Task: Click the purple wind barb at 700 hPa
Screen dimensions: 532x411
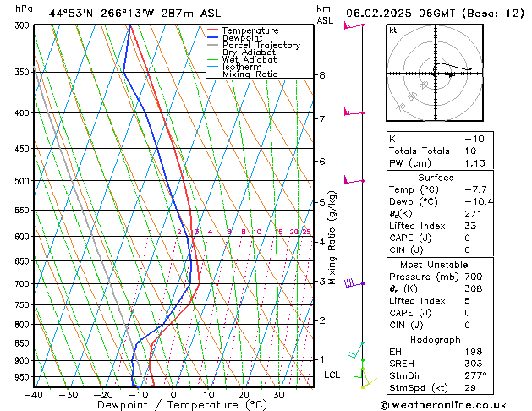Action: 354,283
